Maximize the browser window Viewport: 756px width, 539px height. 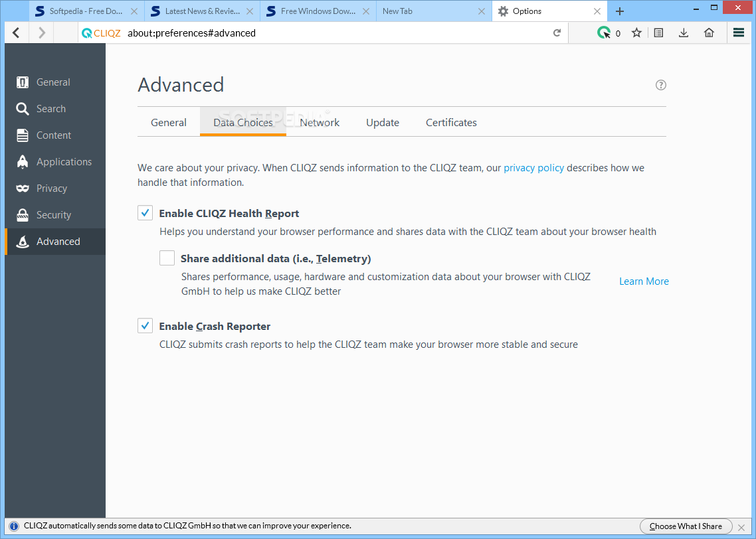(714, 7)
